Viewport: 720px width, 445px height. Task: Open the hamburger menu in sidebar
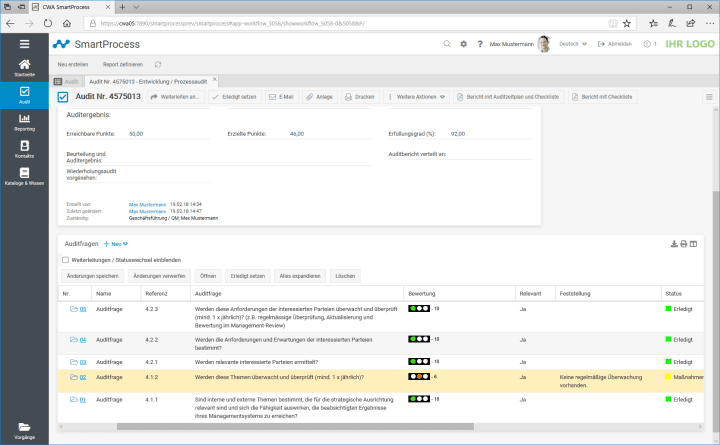(x=24, y=44)
